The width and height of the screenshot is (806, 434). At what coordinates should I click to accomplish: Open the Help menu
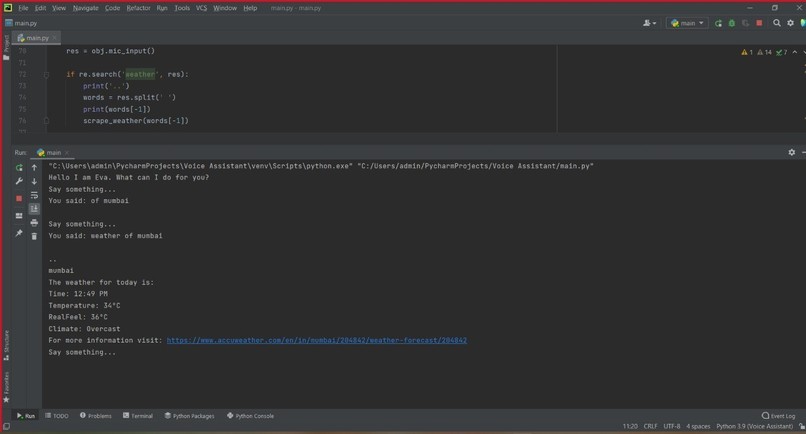click(250, 8)
